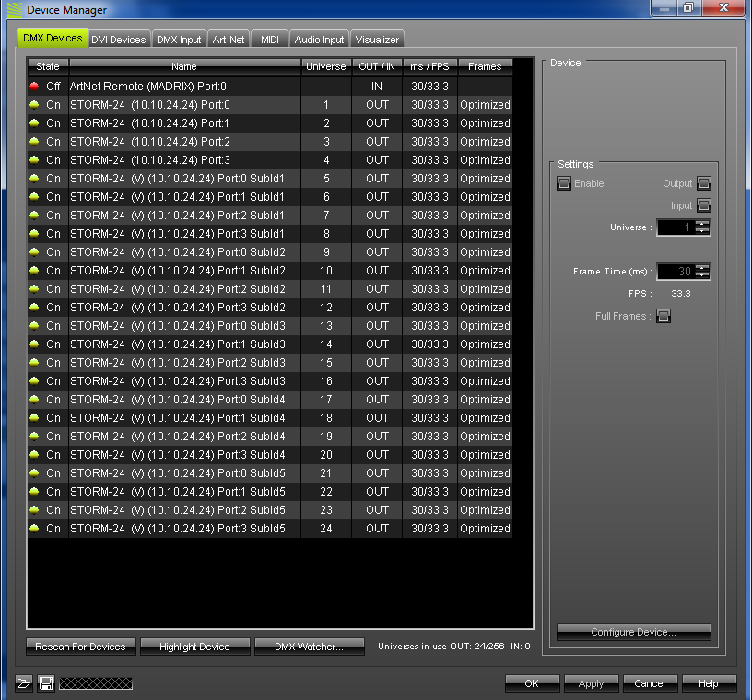
Task: Sort list by State column header
Action: point(48,66)
